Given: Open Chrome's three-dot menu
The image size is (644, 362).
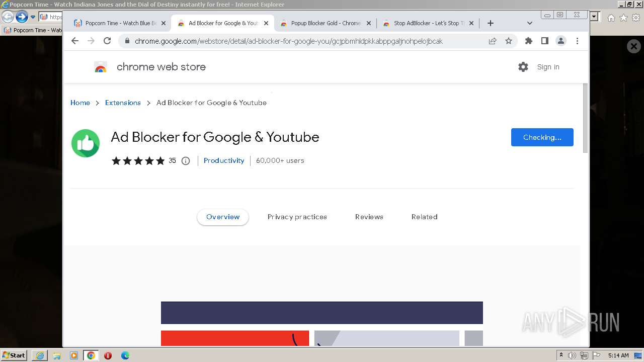Looking at the screenshot, I should coord(577,41).
